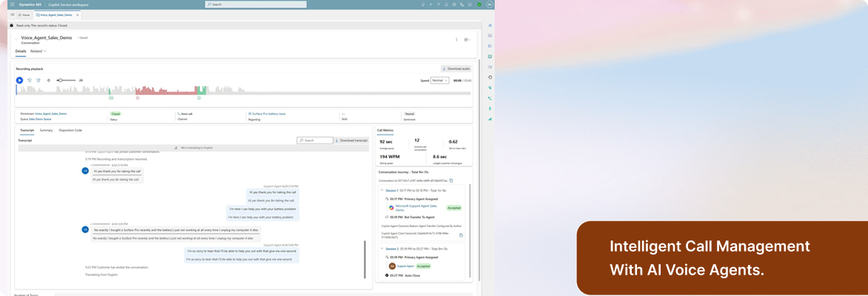Open the Sales Demo Queue link
This screenshot has height=296, width=868.
(x=40, y=119)
